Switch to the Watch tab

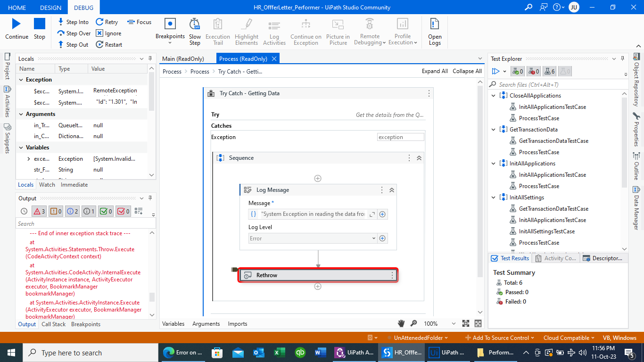pos(47,185)
